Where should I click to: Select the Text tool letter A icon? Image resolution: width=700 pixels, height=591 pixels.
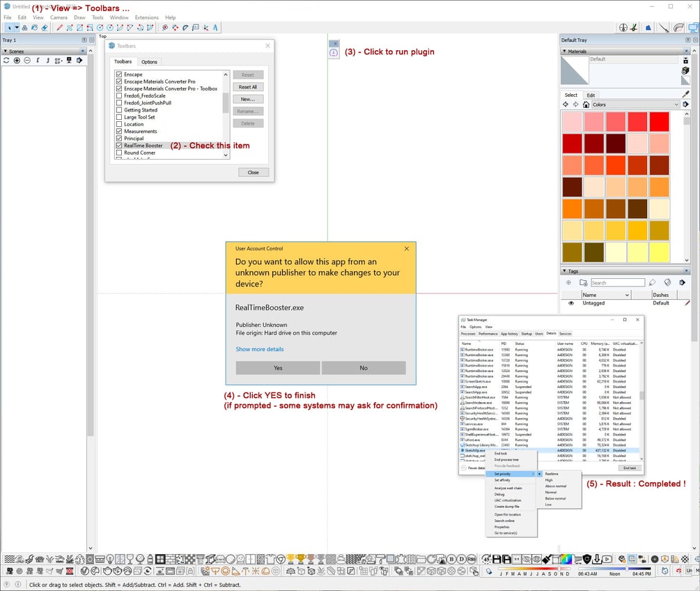pos(215,28)
